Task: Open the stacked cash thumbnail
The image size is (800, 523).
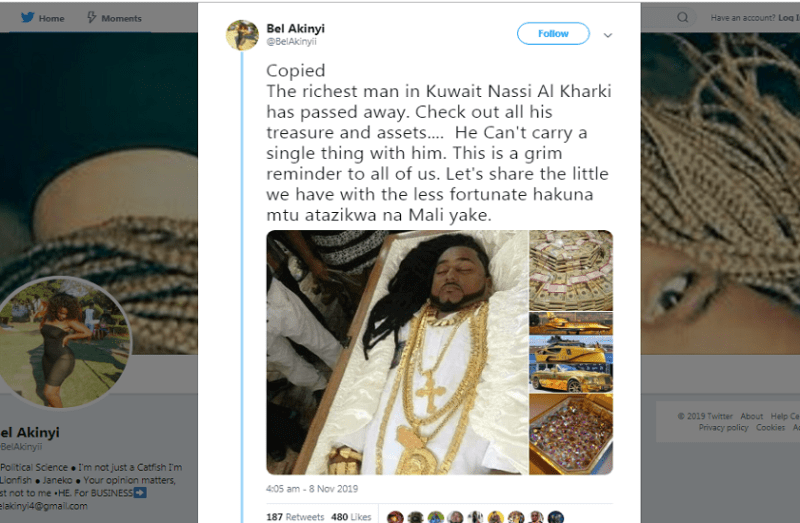Action: [571, 270]
